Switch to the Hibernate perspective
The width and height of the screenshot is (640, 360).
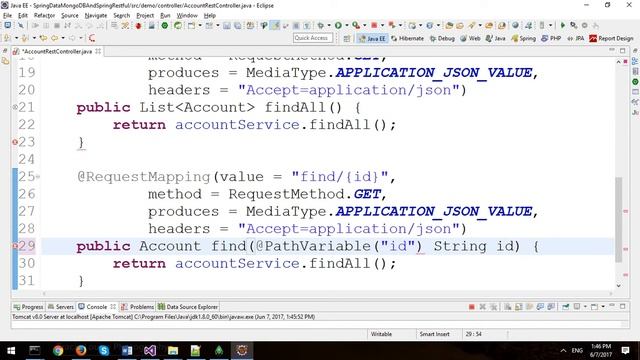[407, 38]
